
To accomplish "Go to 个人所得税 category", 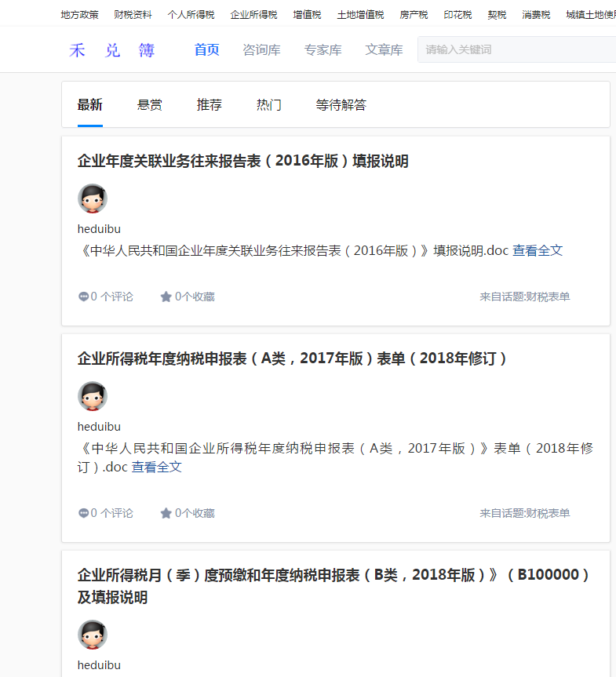I will click(191, 15).
